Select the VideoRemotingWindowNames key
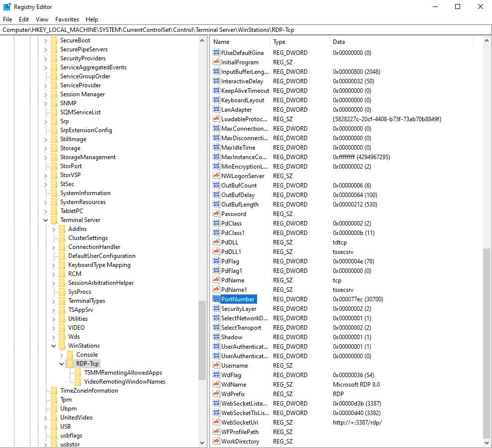 tap(125, 382)
